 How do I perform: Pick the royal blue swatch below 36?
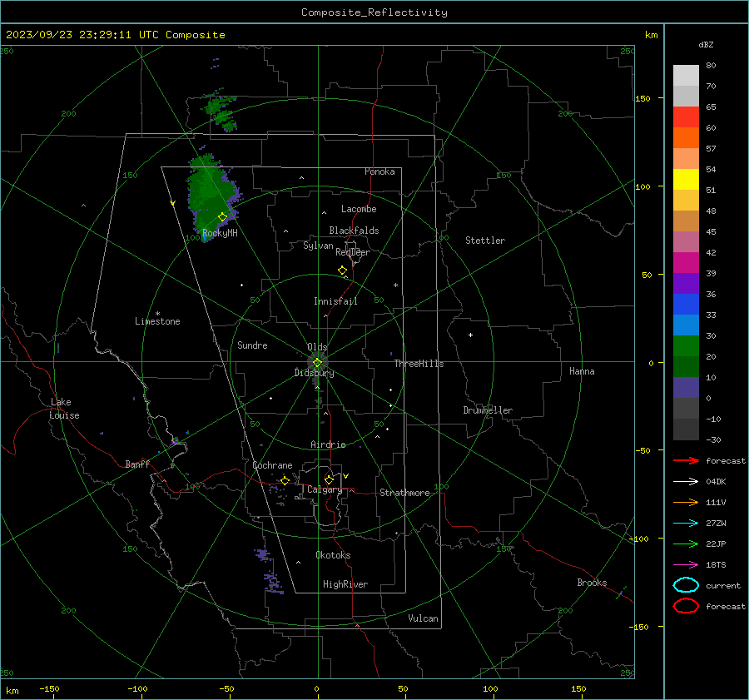pyautogui.click(x=686, y=304)
